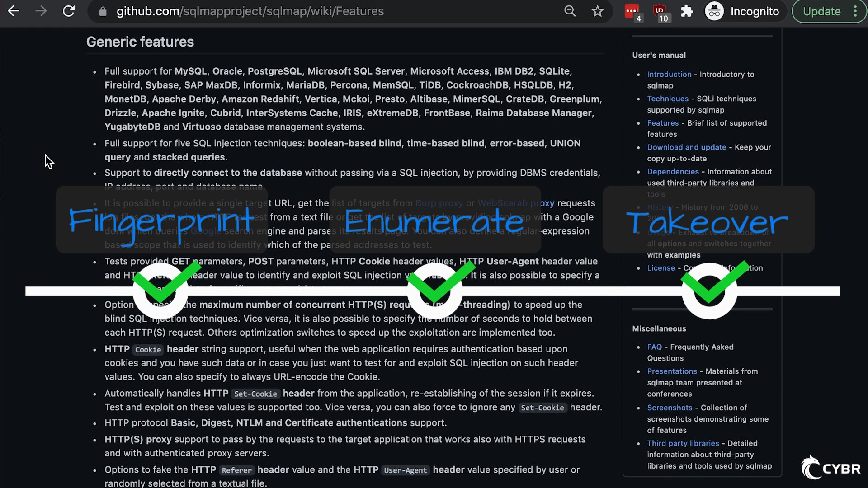Click 'directly connect to the database' text
The image size is (868, 488).
coord(228,173)
